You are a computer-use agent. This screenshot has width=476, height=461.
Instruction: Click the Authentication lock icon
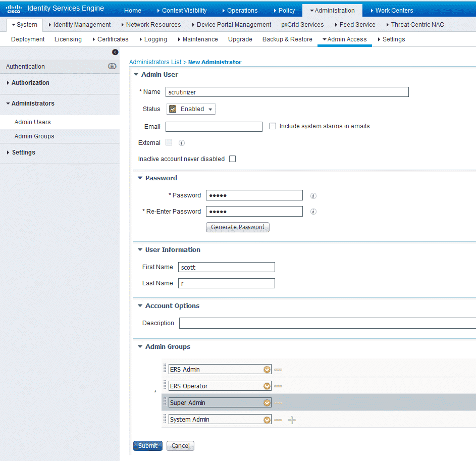[112, 66]
